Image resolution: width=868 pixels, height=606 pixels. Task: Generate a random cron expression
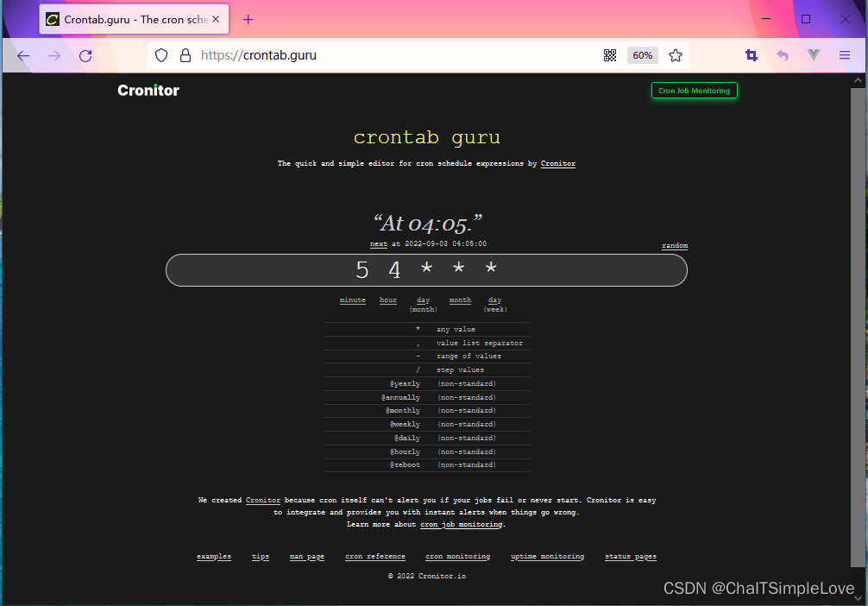pos(675,245)
